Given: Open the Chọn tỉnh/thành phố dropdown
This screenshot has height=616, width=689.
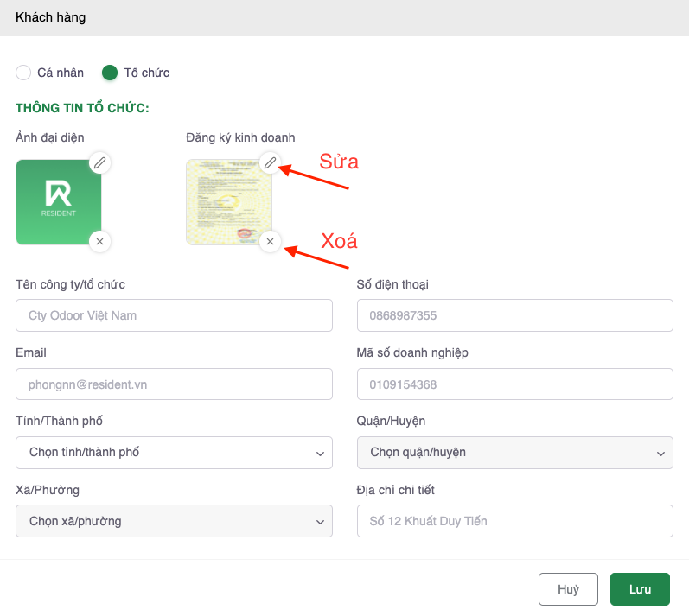Looking at the screenshot, I should click(x=174, y=452).
